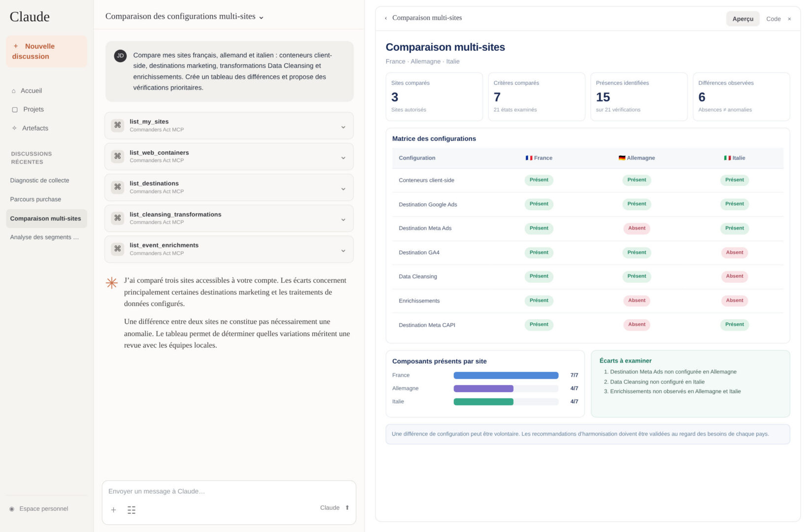The width and height of the screenshot is (811, 532).
Task: Expand the list_my_sites tool call
Action: (343, 127)
